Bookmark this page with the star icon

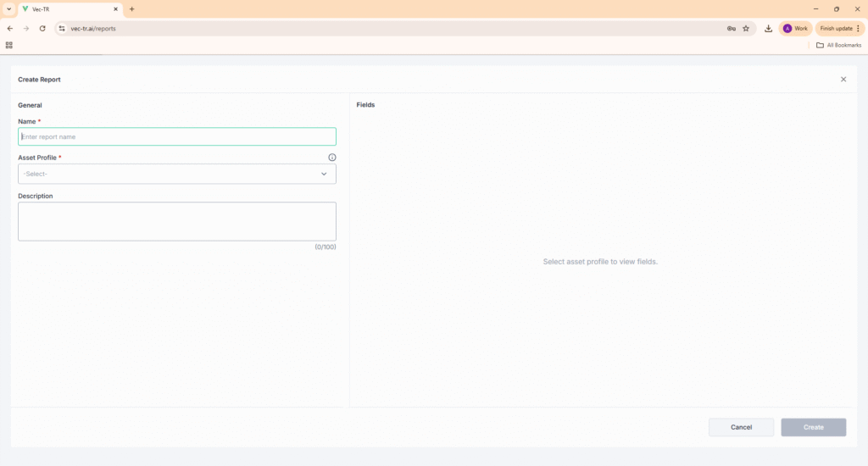pos(746,28)
